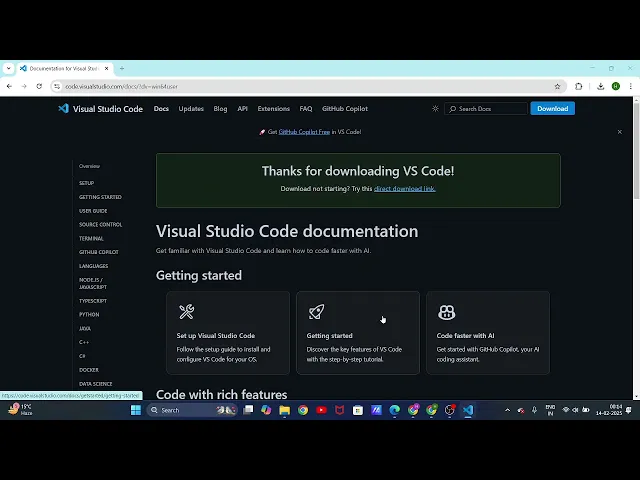640x480 pixels.
Task: Open the Windows Start button
Action: click(x=136, y=410)
